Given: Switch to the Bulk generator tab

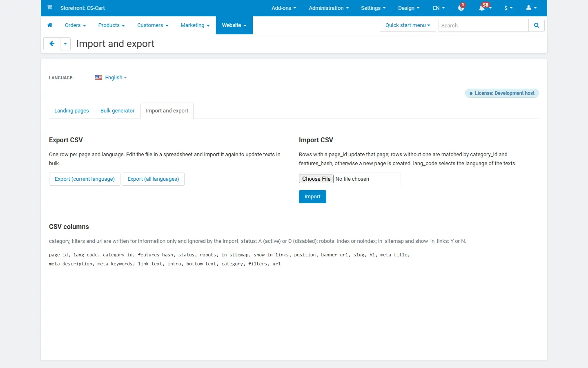Looking at the screenshot, I should pos(117,111).
